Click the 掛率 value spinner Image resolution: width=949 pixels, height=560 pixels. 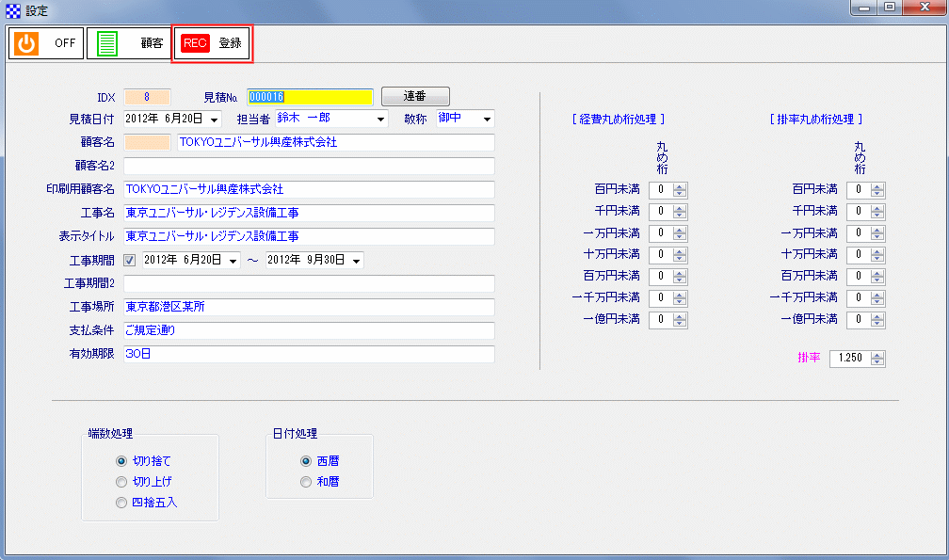(x=877, y=359)
